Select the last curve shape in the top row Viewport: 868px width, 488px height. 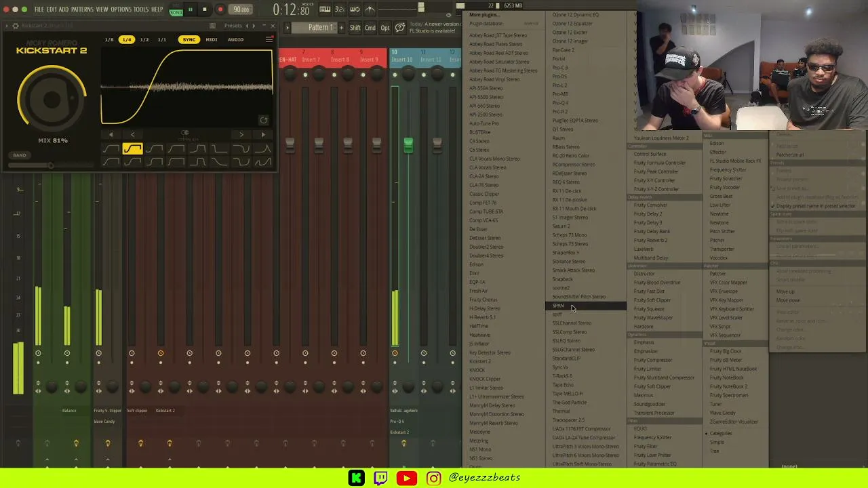pos(263,149)
